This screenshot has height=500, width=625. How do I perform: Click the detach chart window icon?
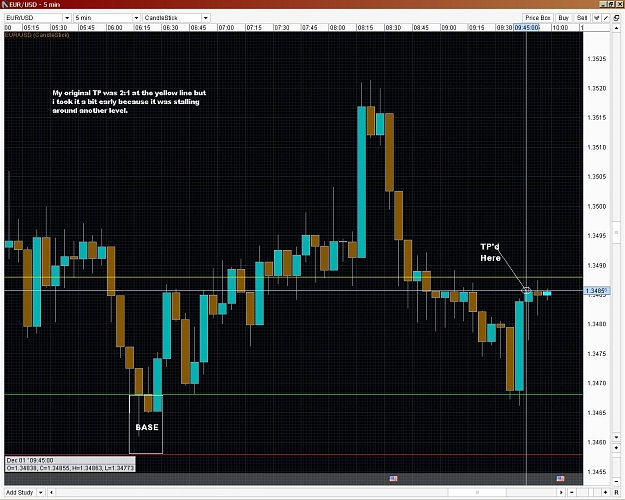coord(617,18)
